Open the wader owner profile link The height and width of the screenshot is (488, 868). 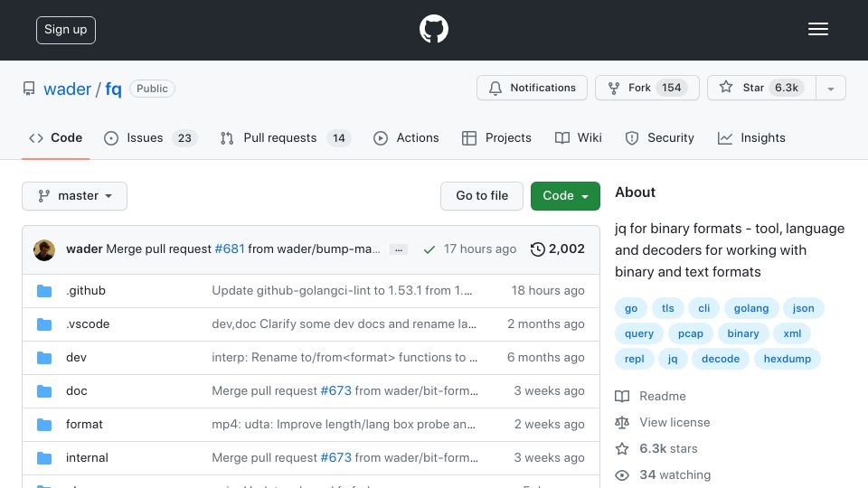pos(67,89)
